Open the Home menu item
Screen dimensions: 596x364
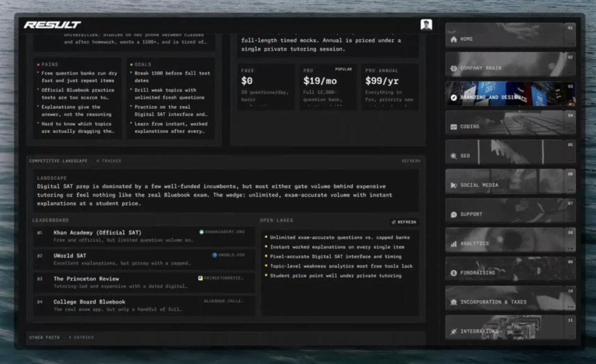click(x=510, y=35)
